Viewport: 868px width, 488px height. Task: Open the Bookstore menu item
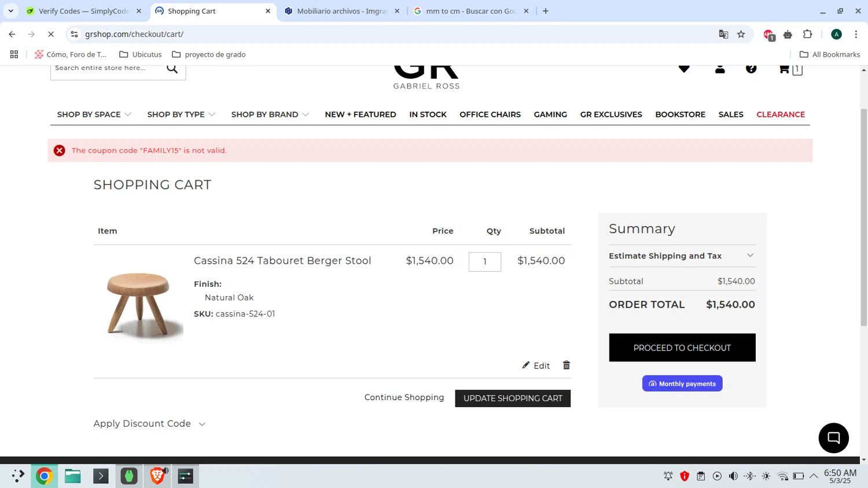coord(680,114)
